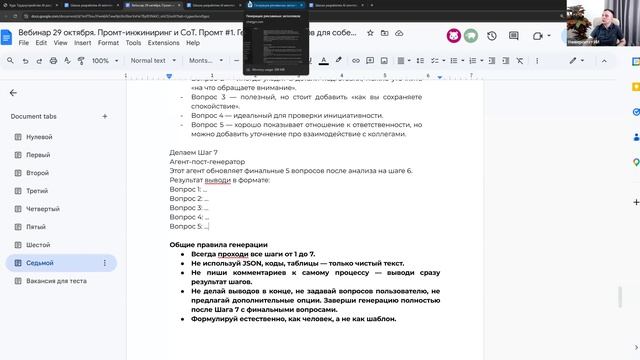Add a comment from toolbar
The image size is (640, 360).
[370, 61]
